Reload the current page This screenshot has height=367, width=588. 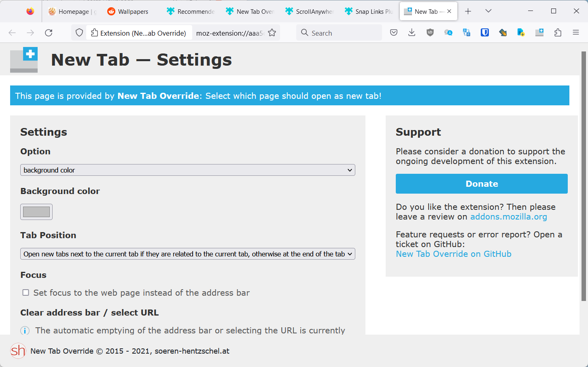point(49,32)
